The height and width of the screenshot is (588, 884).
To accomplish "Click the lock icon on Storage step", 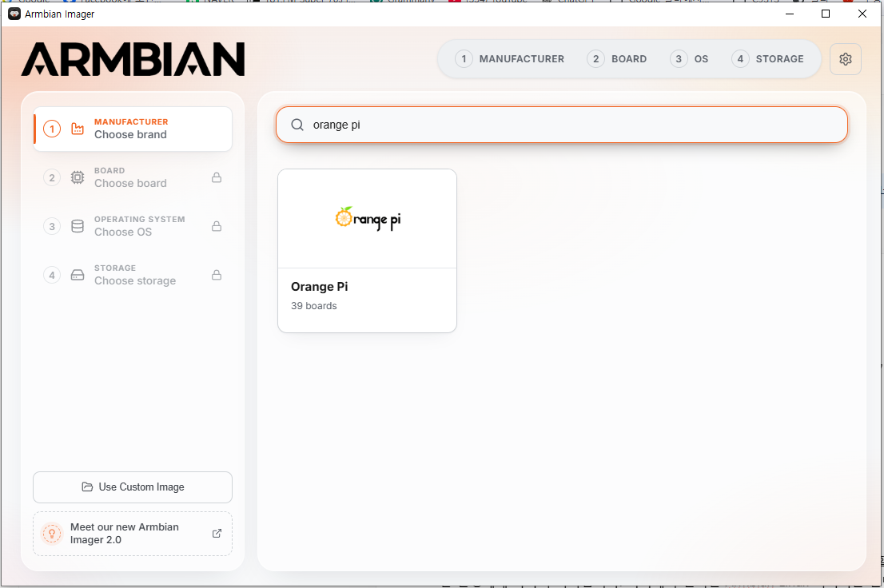I will click(x=217, y=275).
